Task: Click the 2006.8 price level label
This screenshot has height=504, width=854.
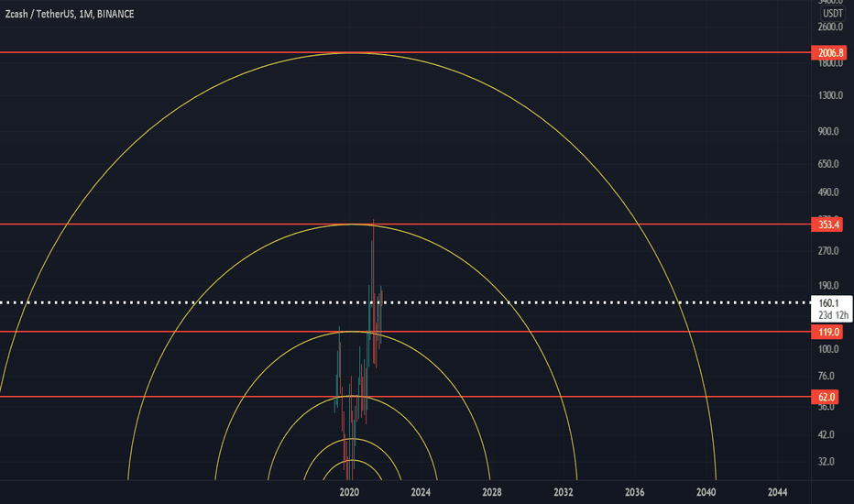Action: (830, 53)
